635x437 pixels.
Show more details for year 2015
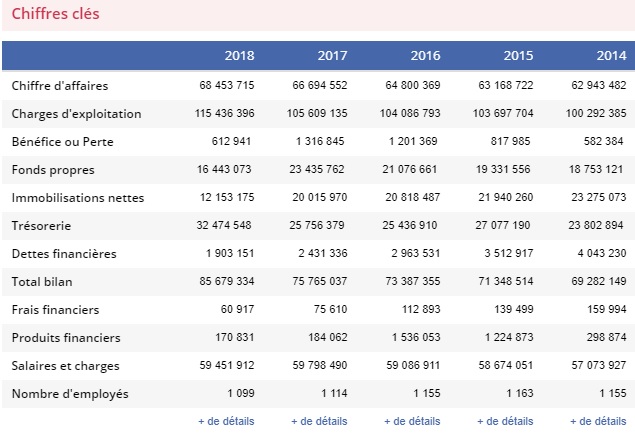[x=504, y=421]
